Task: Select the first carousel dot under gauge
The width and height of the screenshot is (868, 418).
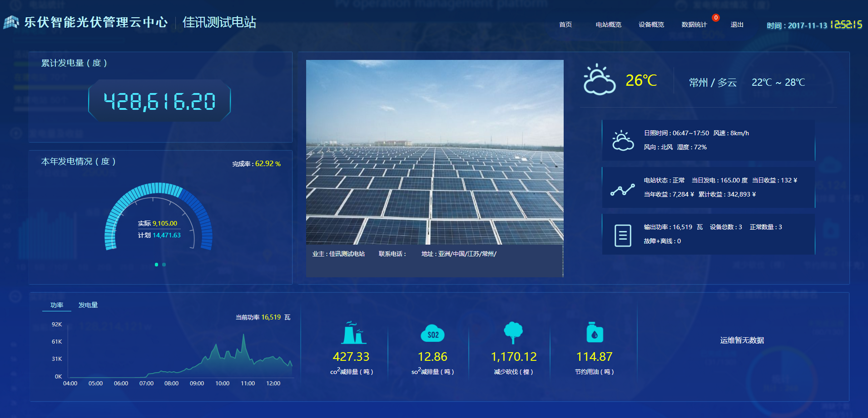Action: coord(156,265)
